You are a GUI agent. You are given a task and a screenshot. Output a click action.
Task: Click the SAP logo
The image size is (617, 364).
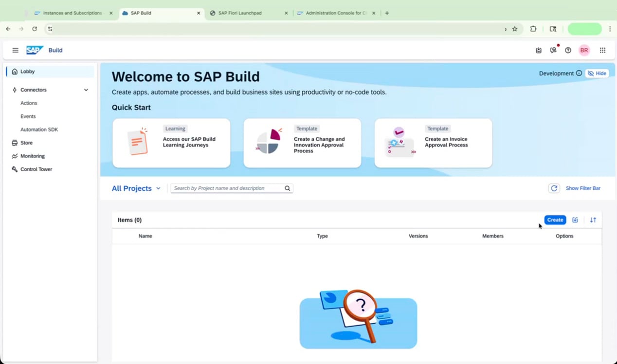point(35,50)
